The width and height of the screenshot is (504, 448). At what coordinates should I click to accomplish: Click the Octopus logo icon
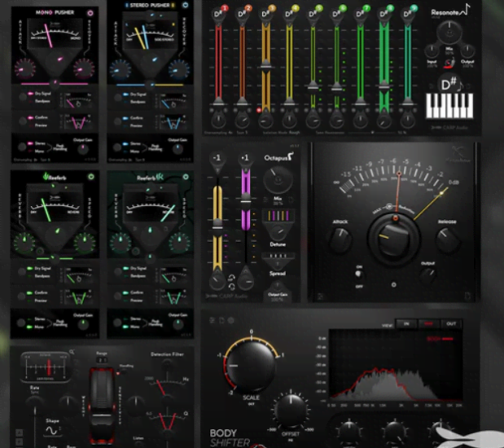tap(290, 156)
